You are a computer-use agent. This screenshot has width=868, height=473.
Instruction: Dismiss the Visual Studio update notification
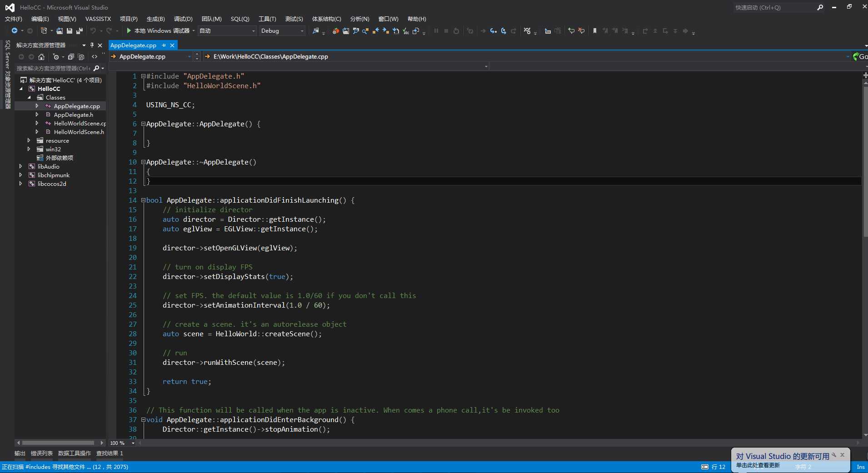coord(842,455)
